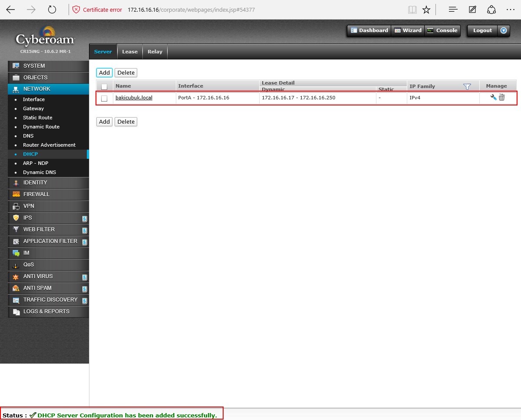521x420 pixels.
Task: Click the Anti Virus subscription badge
Action: 85,277
